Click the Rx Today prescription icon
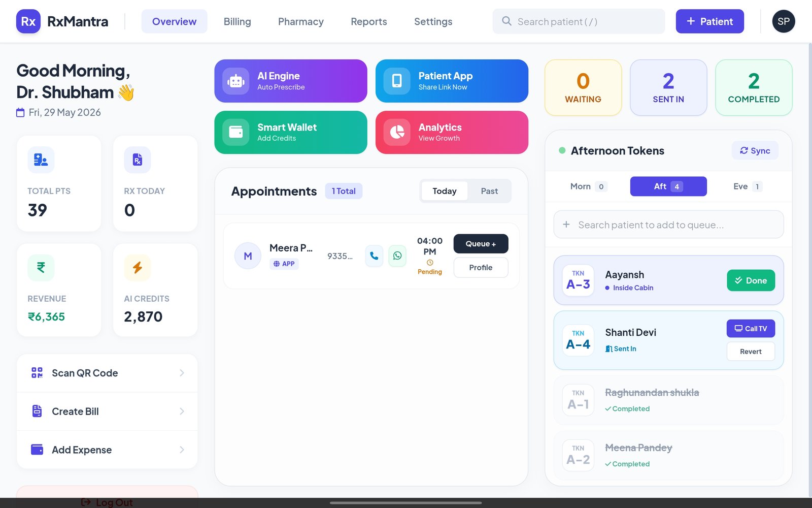This screenshot has height=508, width=812. pyautogui.click(x=138, y=160)
